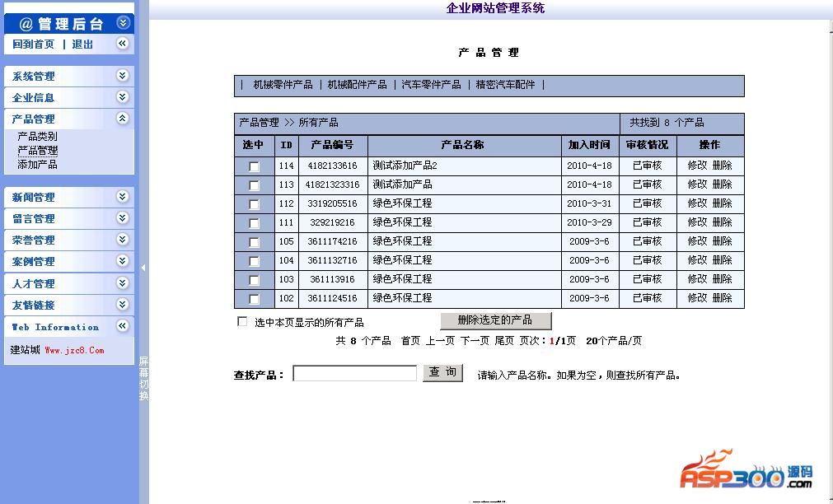This screenshot has width=833, height=504.
Task: Click 修改 for product ID 113
Action: click(697, 184)
